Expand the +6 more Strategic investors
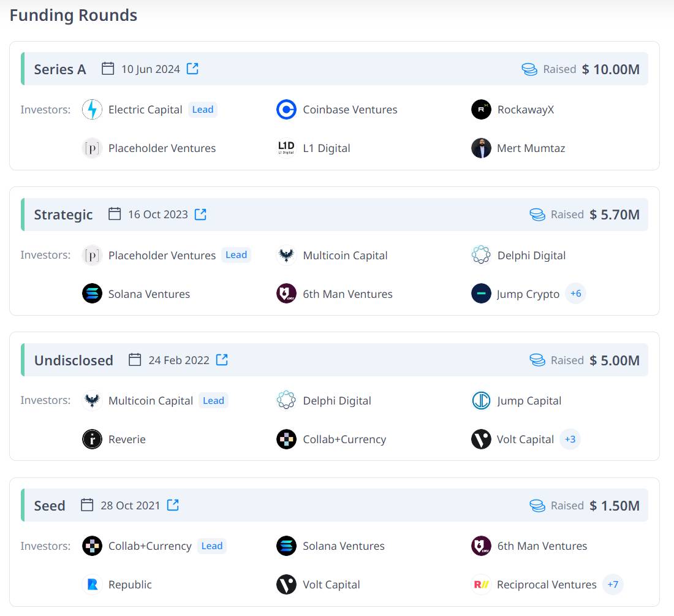The height and width of the screenshot is (616, 674). click(575, 294)
